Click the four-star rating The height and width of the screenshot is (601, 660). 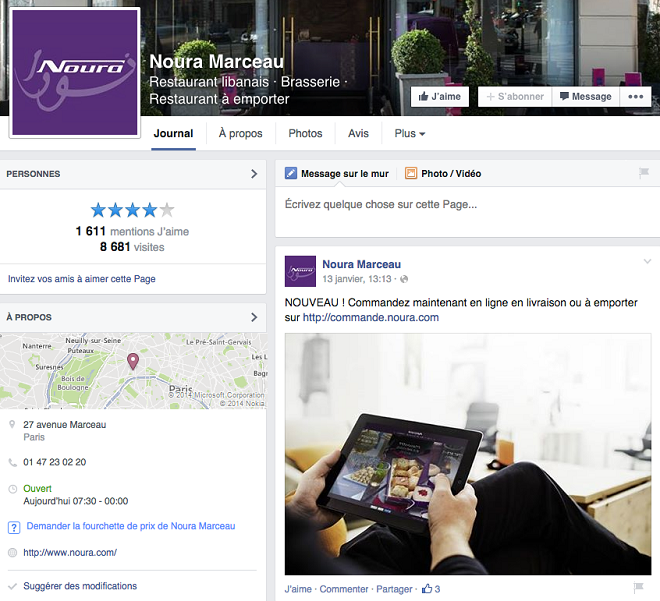pyautogui.click(x=132, y=210)
